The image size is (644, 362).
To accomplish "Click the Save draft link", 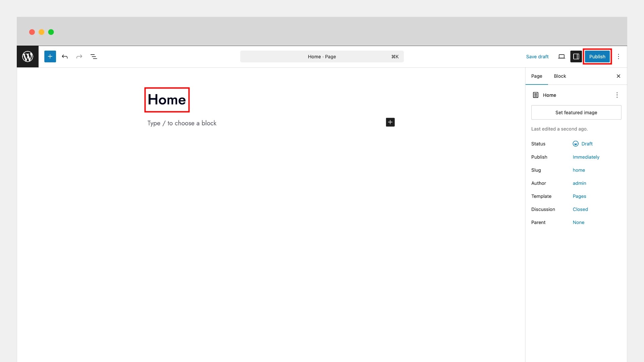I will [x=537, y=57].
